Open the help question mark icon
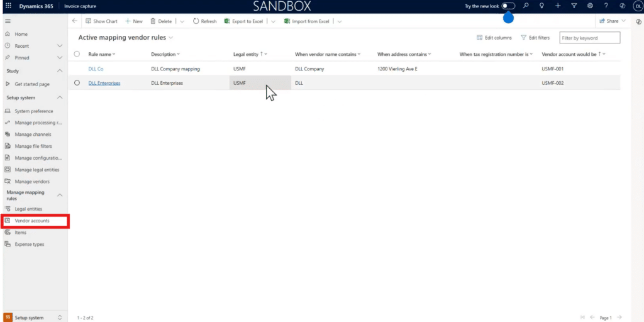This screenshot has height=322, width=644. (606, 6)
